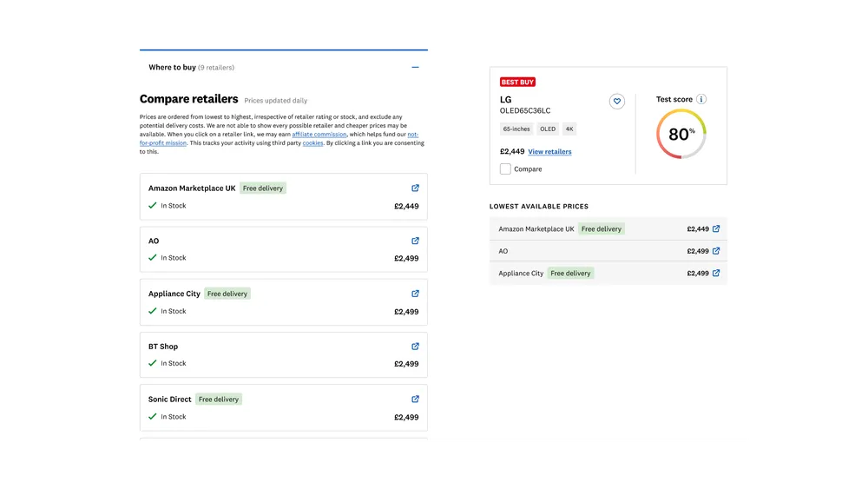The width and height of the screenshot is (868, 489).
Task: Open Amazon Marketplace UK link icon under Lowest Available Prices
Action: (x=716, y=229)
